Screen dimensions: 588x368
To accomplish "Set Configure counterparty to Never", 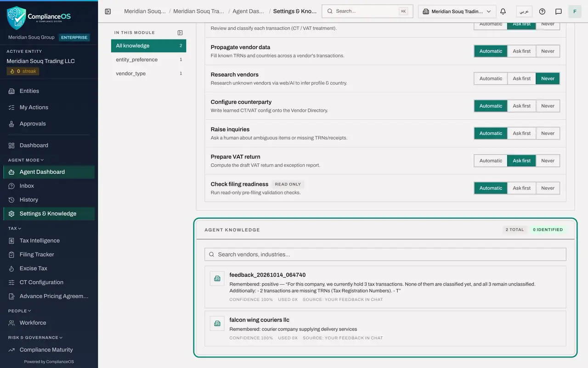I will [x=548, y=106].
